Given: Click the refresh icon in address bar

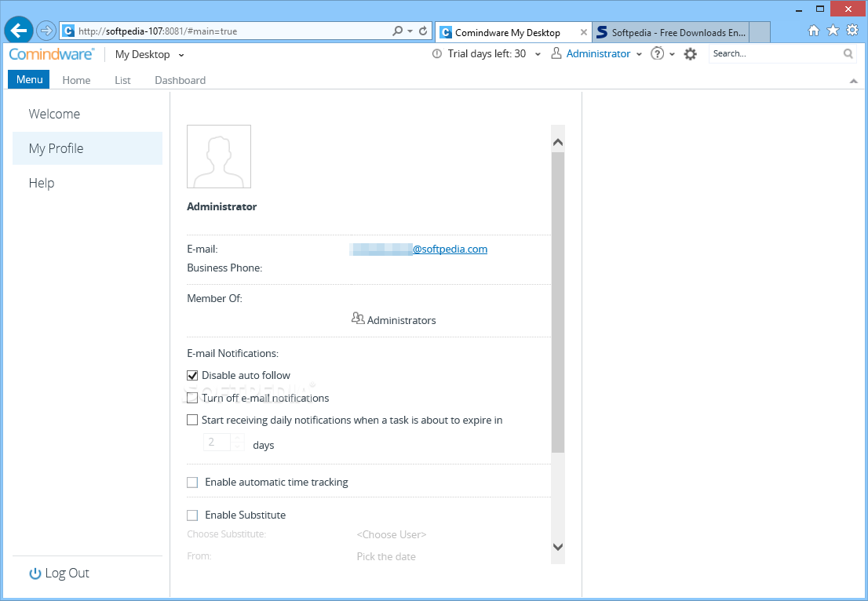Looking at the screenshot, I should pyautogui.click(x=423, y=31).
